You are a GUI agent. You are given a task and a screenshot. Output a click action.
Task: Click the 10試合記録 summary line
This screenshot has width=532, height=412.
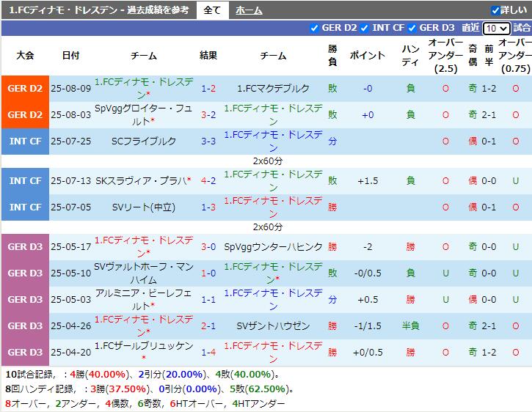pyautogui.click(x=143, y=375)
